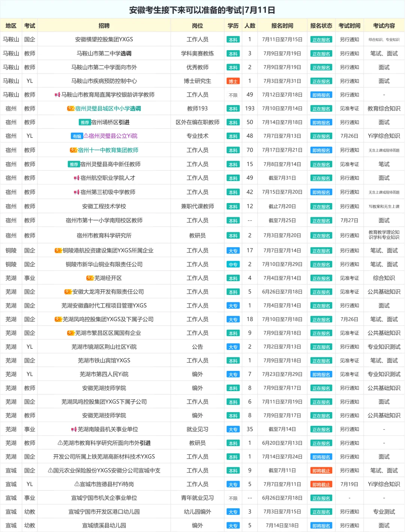The width and height of the screenshot is (405, 532).
Task: Select 铜陵市新华山铜业有限责任公司 entry
Action: [104, 265]
